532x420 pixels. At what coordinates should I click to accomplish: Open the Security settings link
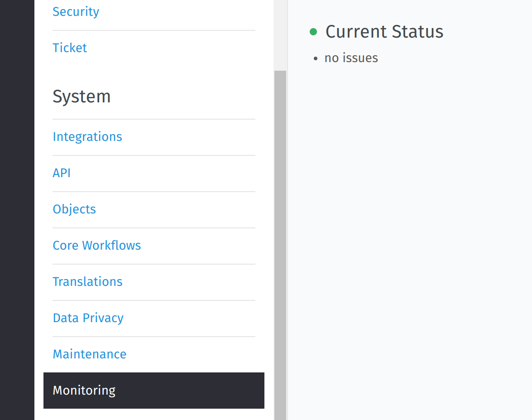pyautogui.click(x=76, y=11)
